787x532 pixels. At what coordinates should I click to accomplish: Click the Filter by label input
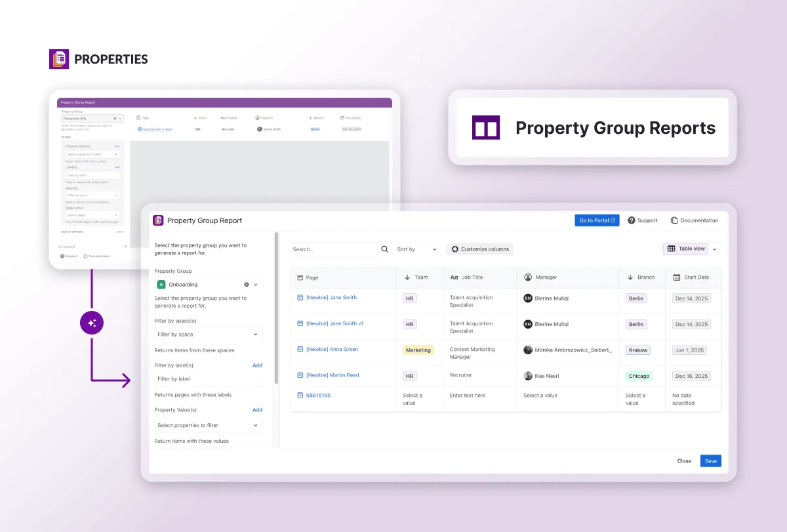(x=209, y=379)
